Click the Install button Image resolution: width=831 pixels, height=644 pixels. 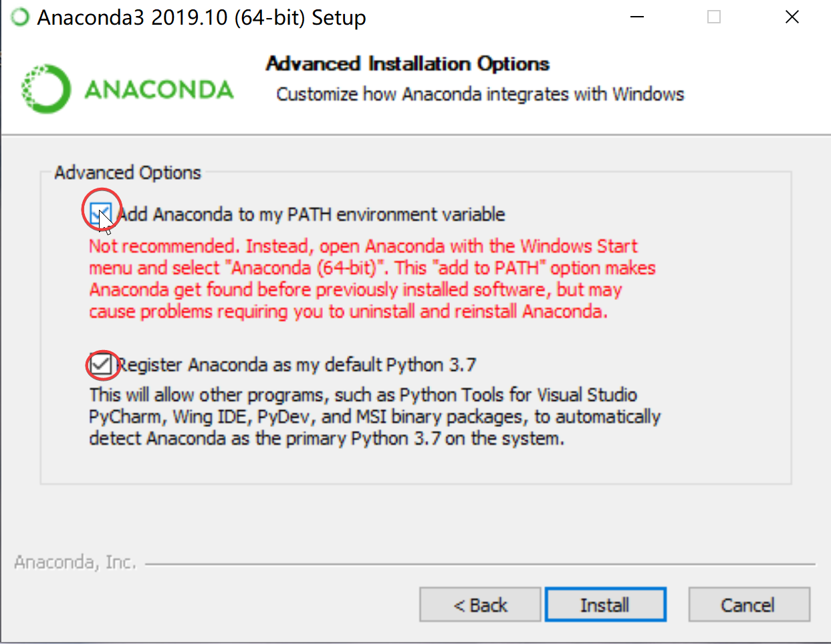(x=605, y=604)
